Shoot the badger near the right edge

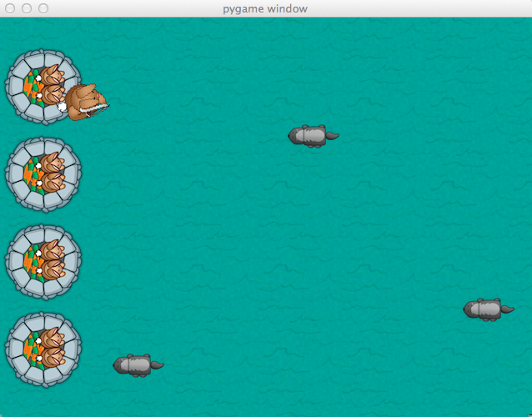click(487, 309)
